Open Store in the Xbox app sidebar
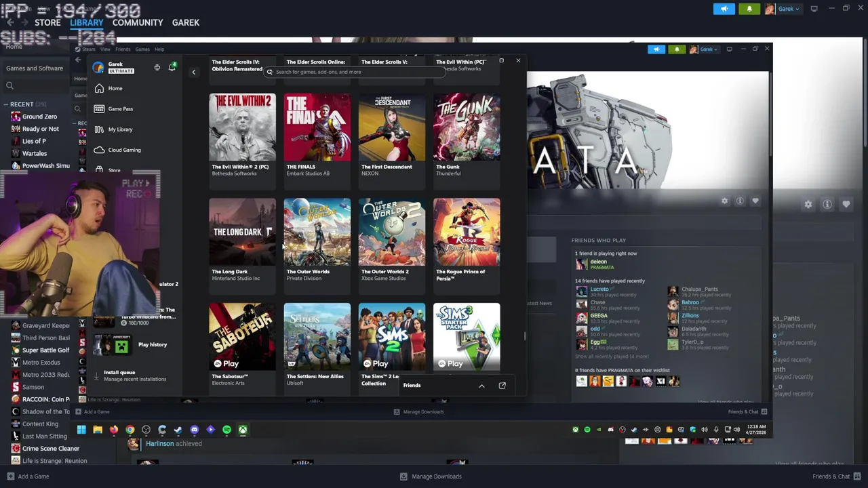Image resolution: width=868 pixels, height=488 pixels. point(108,170)
